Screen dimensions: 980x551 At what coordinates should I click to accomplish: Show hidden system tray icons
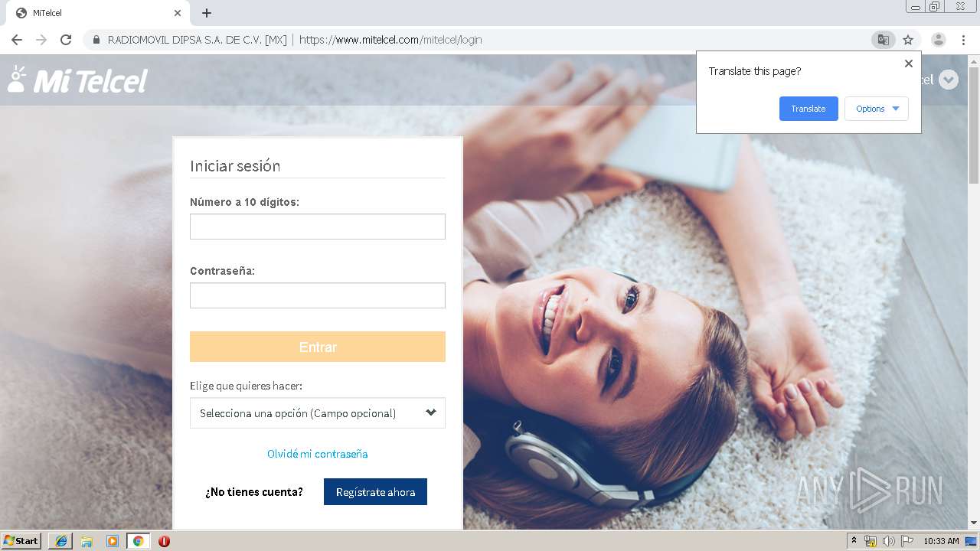point(854,541)
